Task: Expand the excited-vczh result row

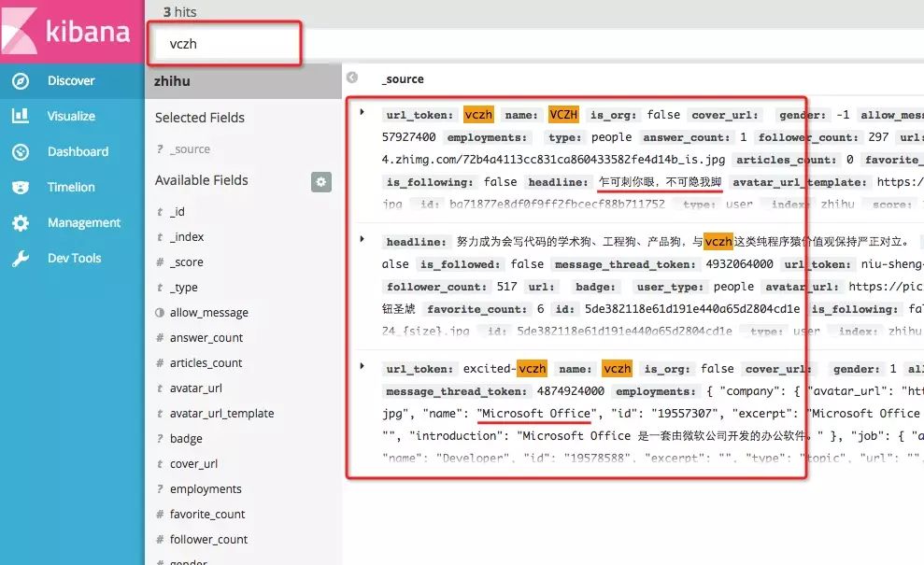Action: [x=362, y=366]
